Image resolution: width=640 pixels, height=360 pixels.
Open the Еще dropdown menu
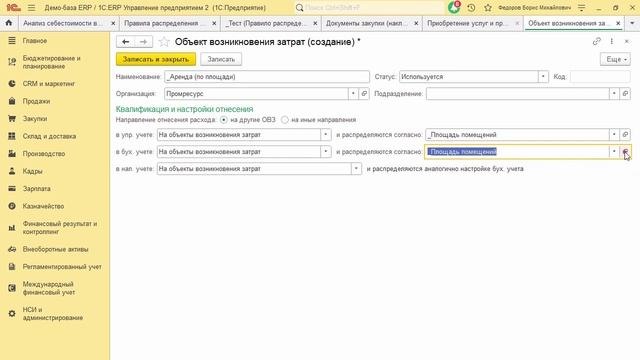click(x=616, y=59)
